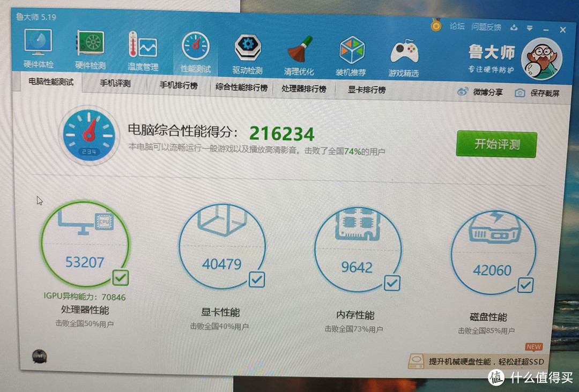Screen dimensions: 579x392
Task: Switch to the 综合性能排行榜 tab
Action: (241, 87)
